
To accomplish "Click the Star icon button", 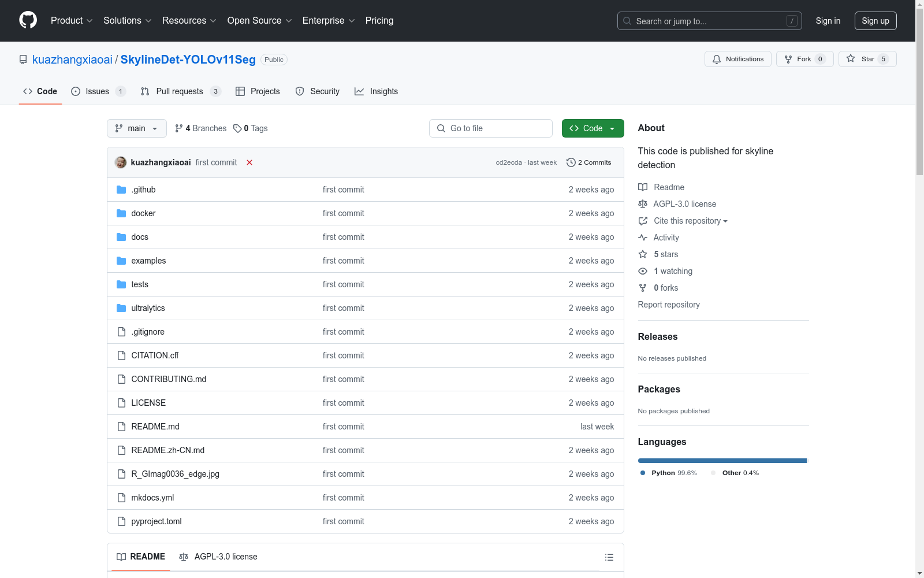I will coord(851,58).
